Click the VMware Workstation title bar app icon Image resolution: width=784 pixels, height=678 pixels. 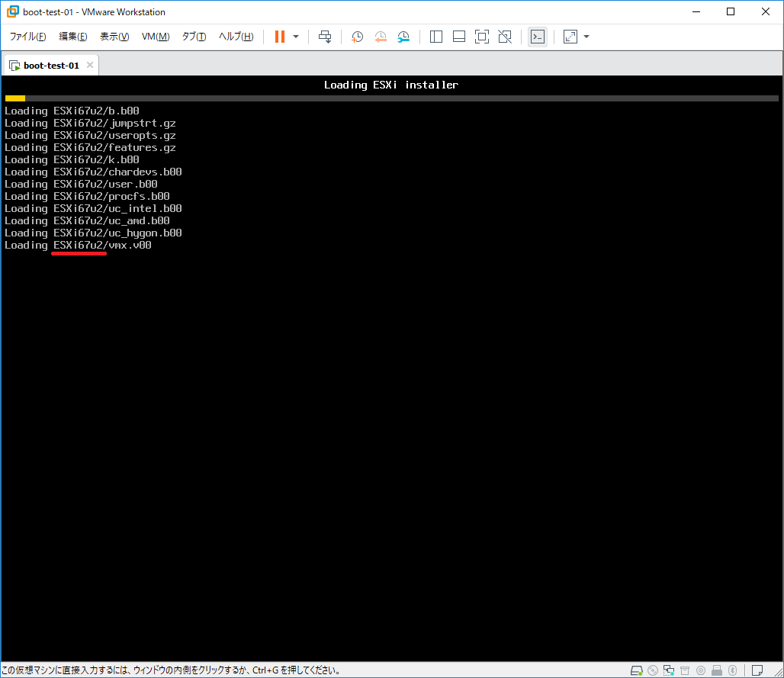click(12, 11)
